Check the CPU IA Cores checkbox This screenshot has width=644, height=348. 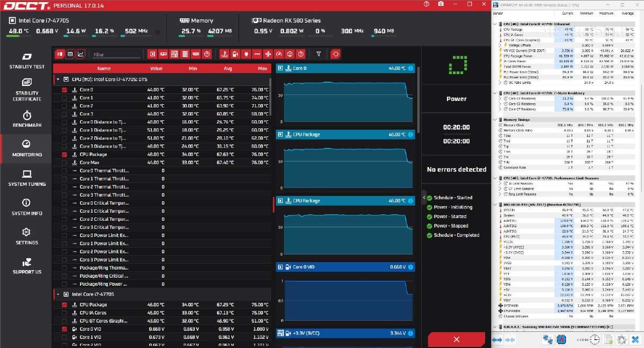64,313
